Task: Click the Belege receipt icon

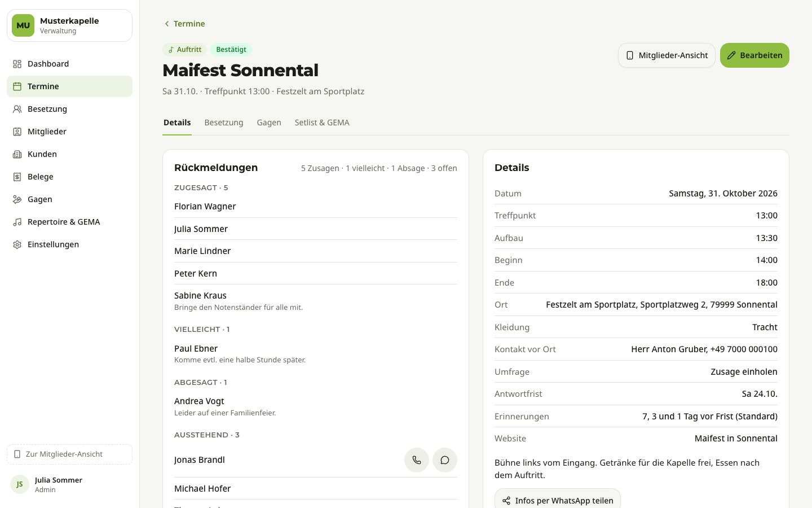Action: pyautogui.click(x=17, y=177)
